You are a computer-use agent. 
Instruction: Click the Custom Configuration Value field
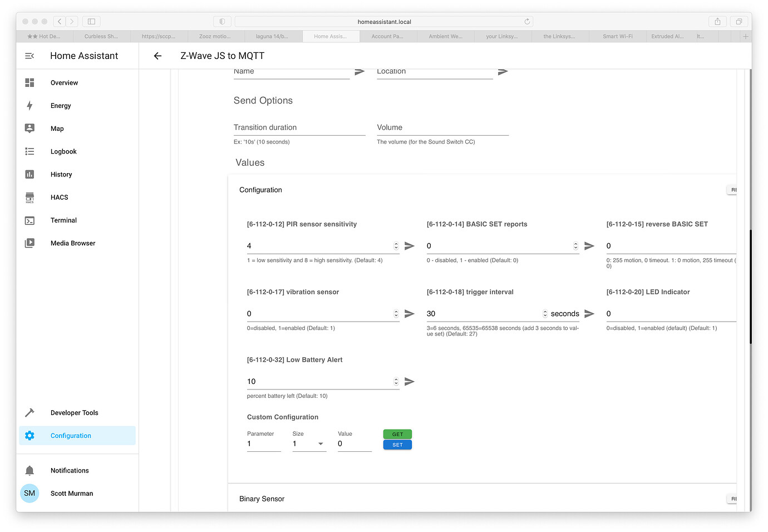[355, 444]
